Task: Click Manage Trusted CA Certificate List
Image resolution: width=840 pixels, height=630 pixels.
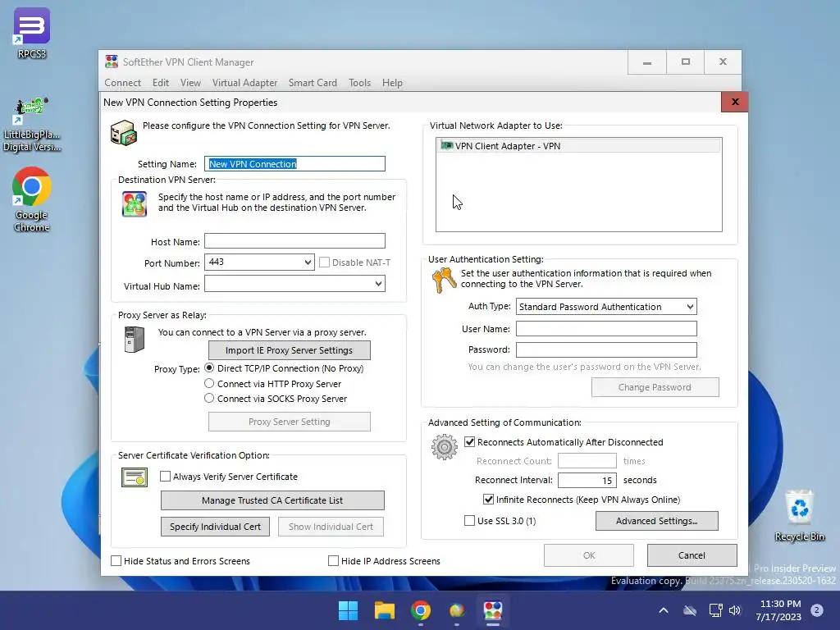Action: click(272, 500)
